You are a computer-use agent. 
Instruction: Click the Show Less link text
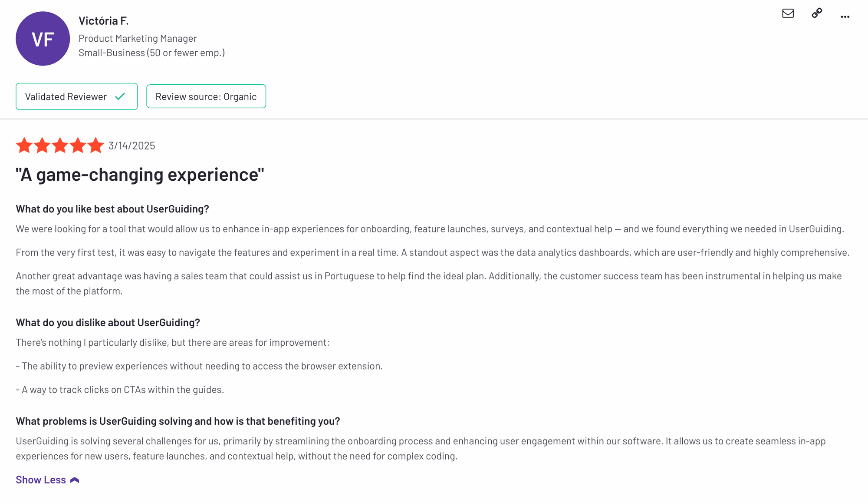coord(41,480)
